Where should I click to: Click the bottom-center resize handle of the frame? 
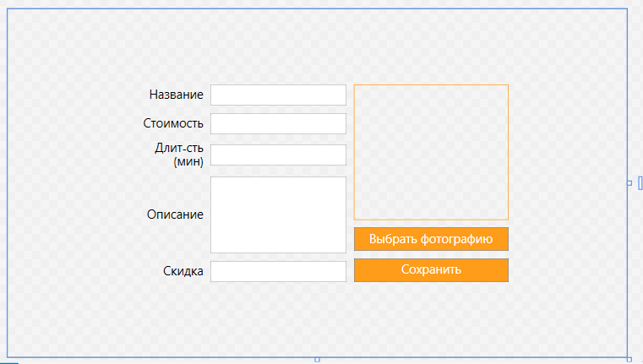[317, 360]
